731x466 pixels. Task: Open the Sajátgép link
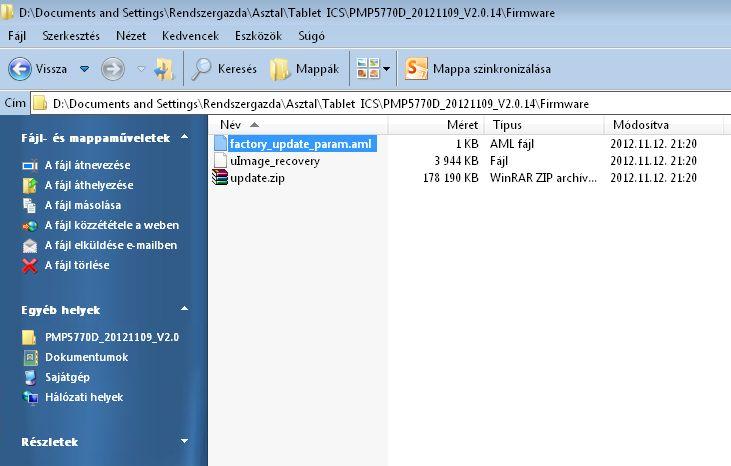point(68,377)
